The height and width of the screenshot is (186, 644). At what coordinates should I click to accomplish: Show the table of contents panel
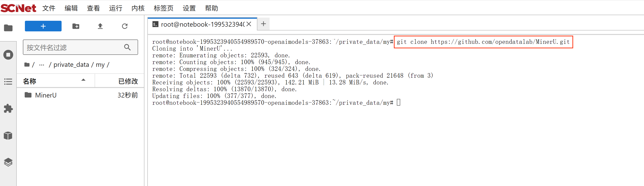8,81
